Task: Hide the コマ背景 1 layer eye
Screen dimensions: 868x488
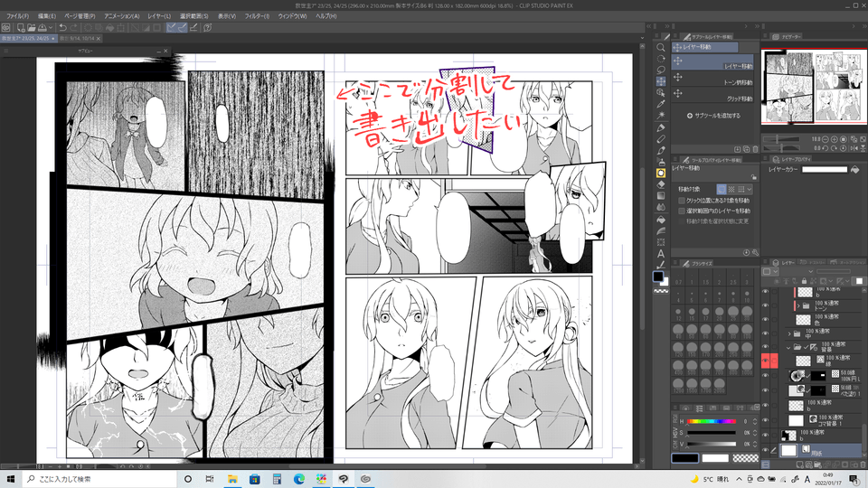Action: [766, 420]
